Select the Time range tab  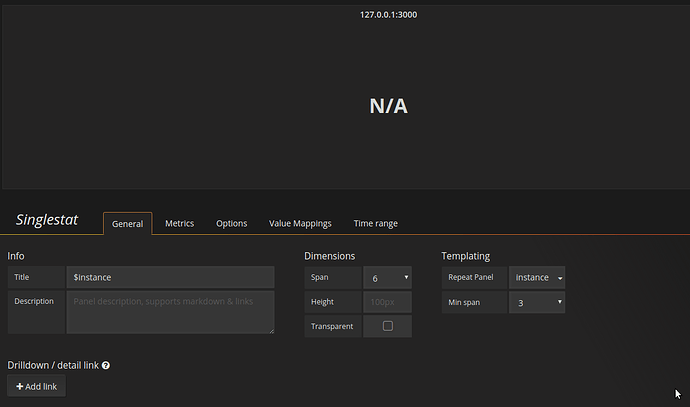pos(375,224)
